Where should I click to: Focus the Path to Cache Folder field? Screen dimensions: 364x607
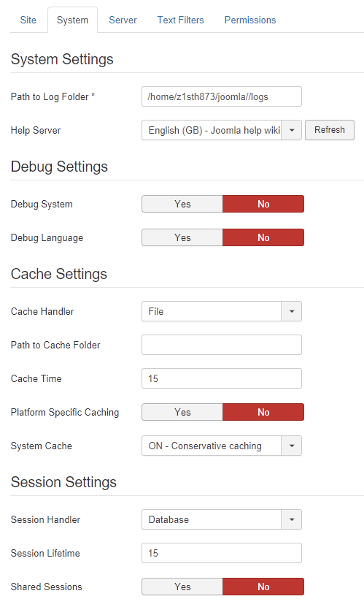[222, 345]
